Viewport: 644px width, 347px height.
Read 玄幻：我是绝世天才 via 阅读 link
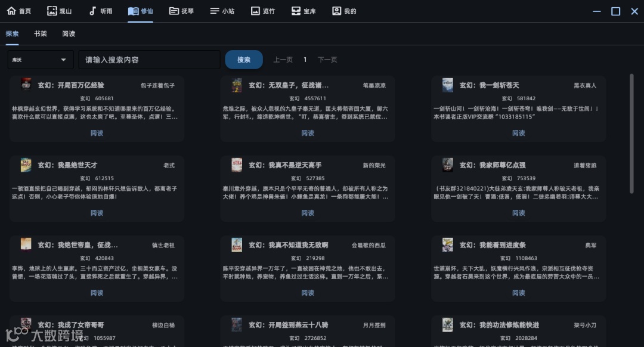(x=97, y=213)
